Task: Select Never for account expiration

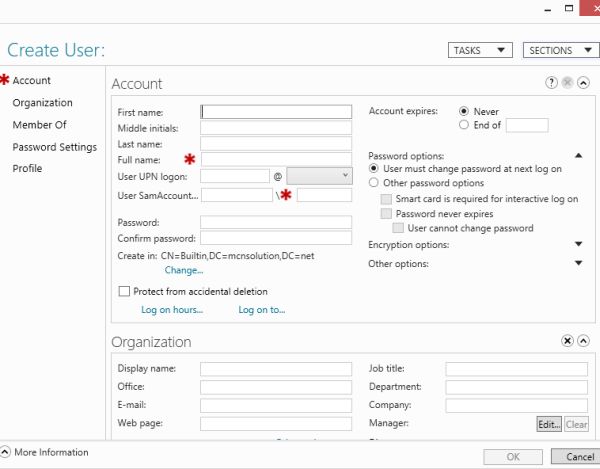Action: click(463, 111)
